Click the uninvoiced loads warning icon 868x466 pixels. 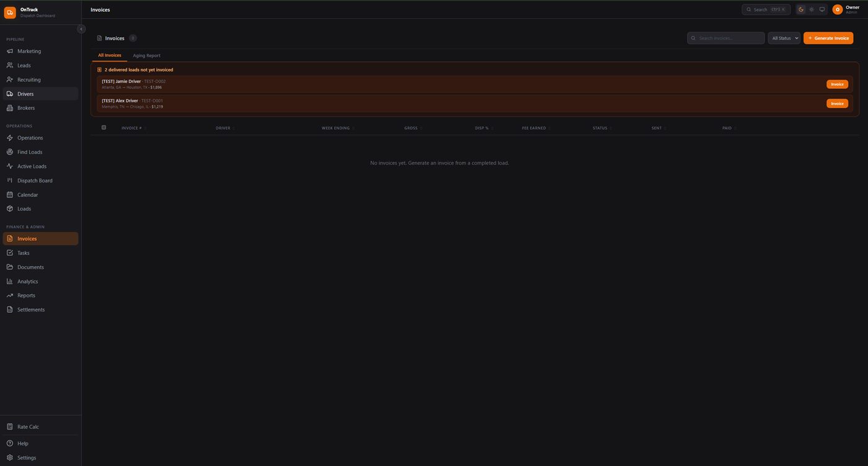(99, 70)
